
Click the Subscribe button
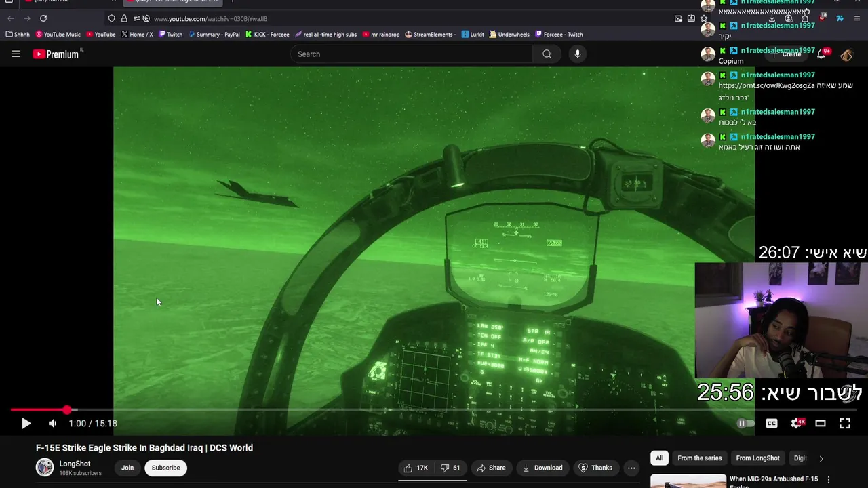click(x=165, y=468)
